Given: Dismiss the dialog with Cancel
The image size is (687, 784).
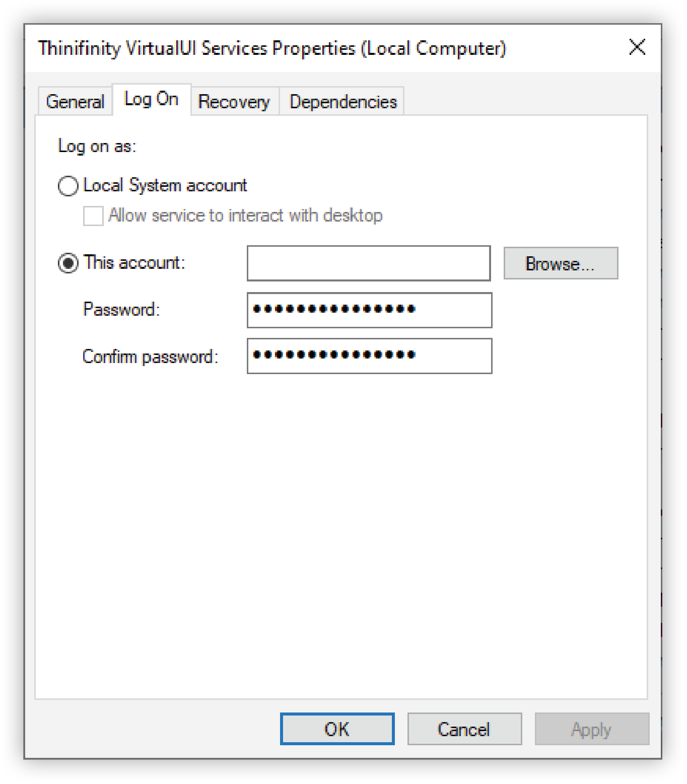Looking at the screenshot, I should [x=464, y=729].
